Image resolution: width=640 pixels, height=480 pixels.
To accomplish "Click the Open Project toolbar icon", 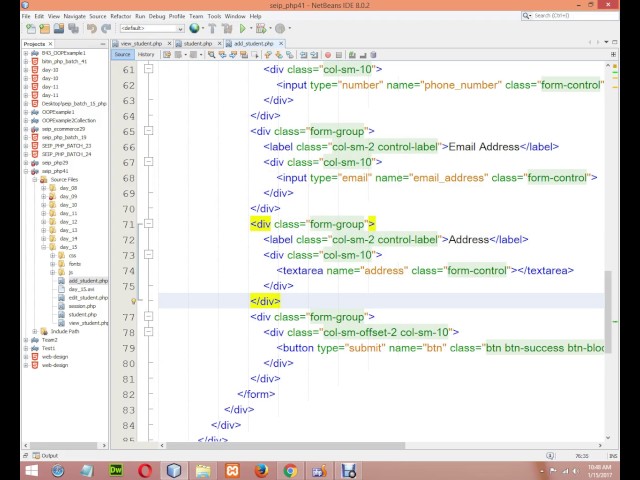I will click(59, 29).
